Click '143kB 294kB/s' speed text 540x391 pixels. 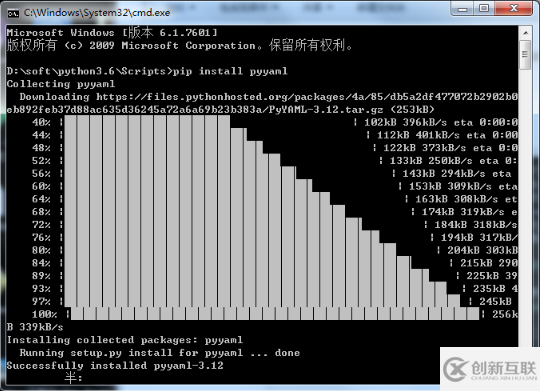pyautogui.click(x=444, y=174)
